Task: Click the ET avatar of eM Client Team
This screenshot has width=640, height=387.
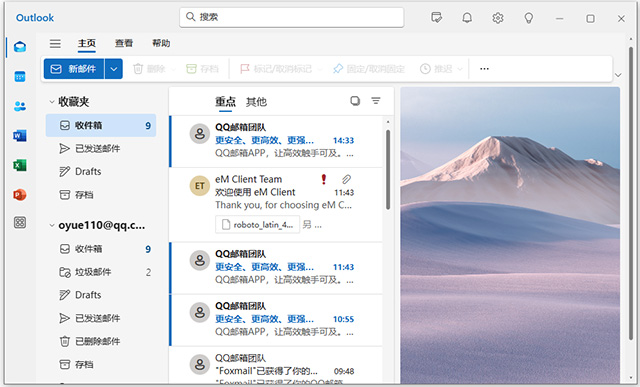Action: click(x=200, y=186)
